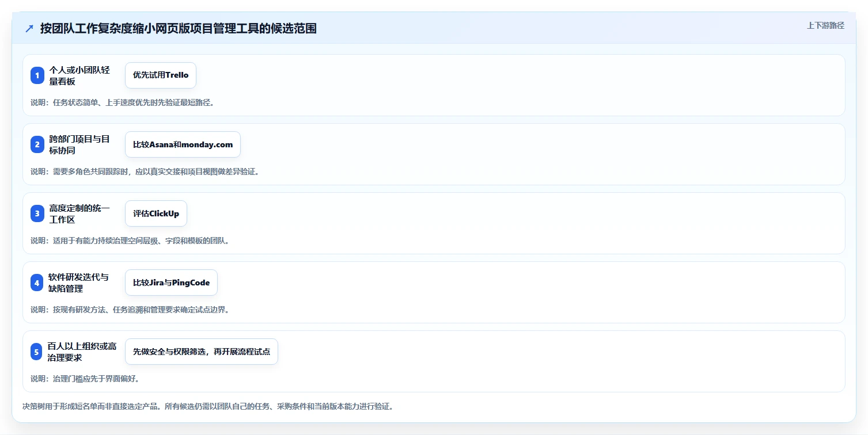
Task: Click the step 2 number badge
Action: coord(37,144)
